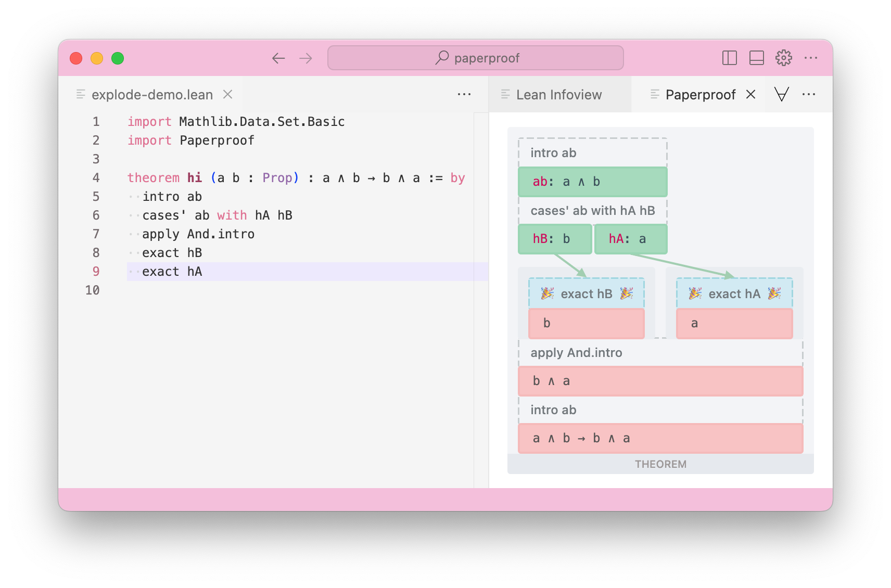Click the green maximize window button
This screenshot has height=588, width=891.
click(118, 58)
